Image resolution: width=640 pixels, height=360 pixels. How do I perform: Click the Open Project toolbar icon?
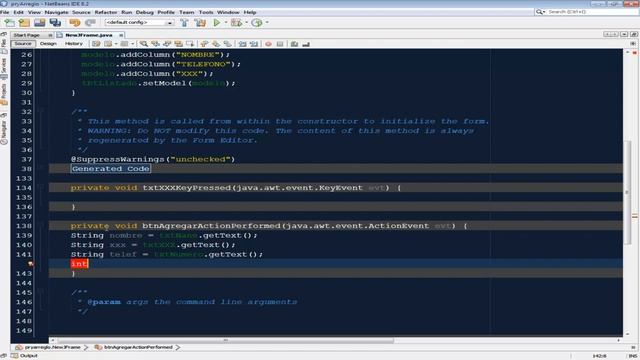[x=40, y=23]
